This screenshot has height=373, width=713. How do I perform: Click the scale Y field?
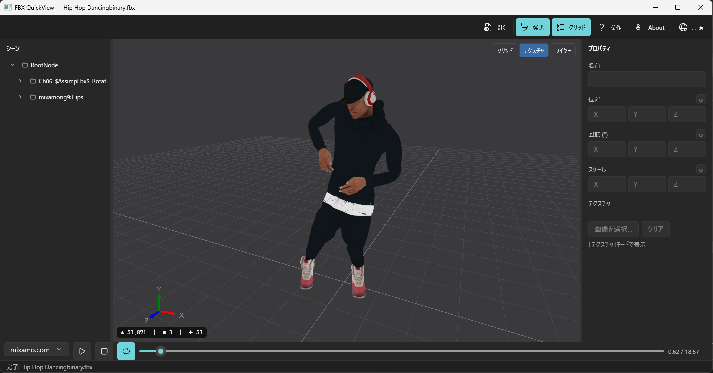tap(647, 184)
